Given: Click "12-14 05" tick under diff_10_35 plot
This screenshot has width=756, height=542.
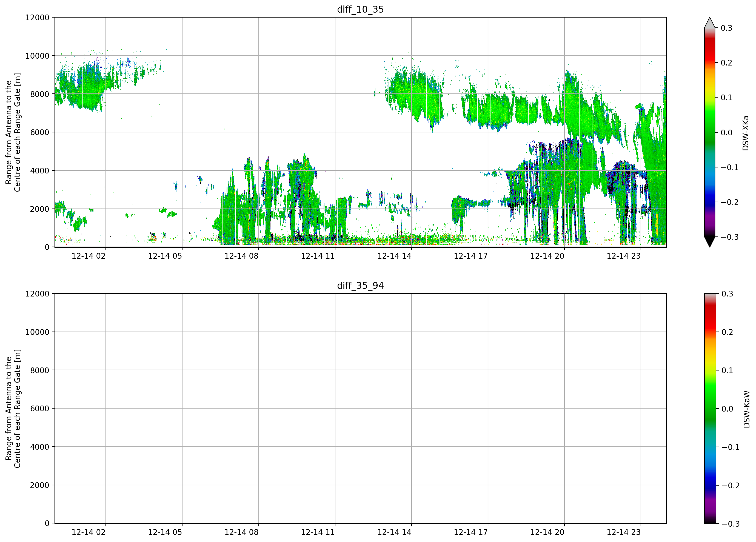Looking at the screenshot, I should (165, 256).
